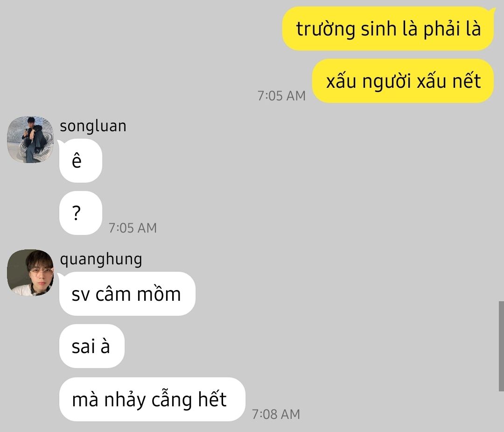The width and height of the screenshot is (504, 432).
Task: Click the chat scrollbar handle
Action: click(501, 346)
